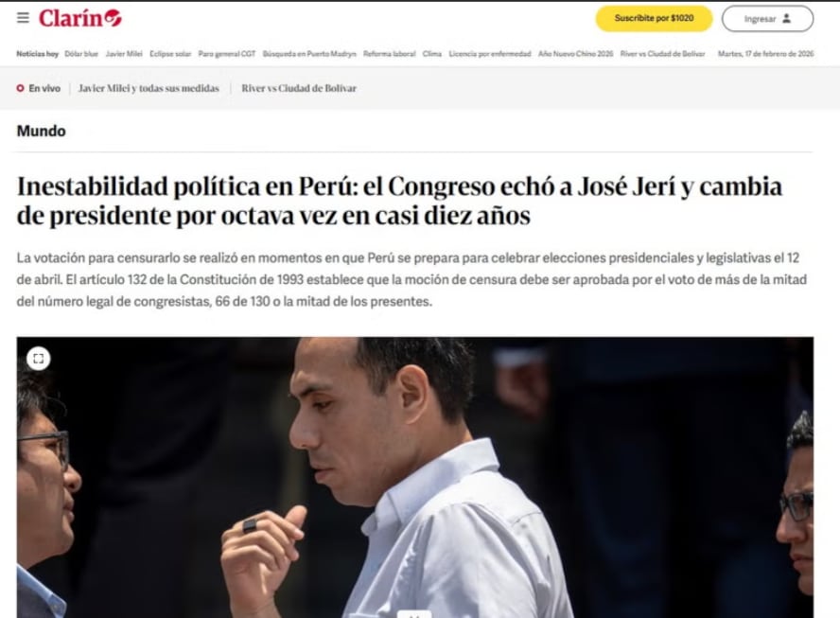Image resolution: width=840 pixels, height=618 pixels.
Task: Go to Búsqueda en Puerto Madryn
Action: 309,54
